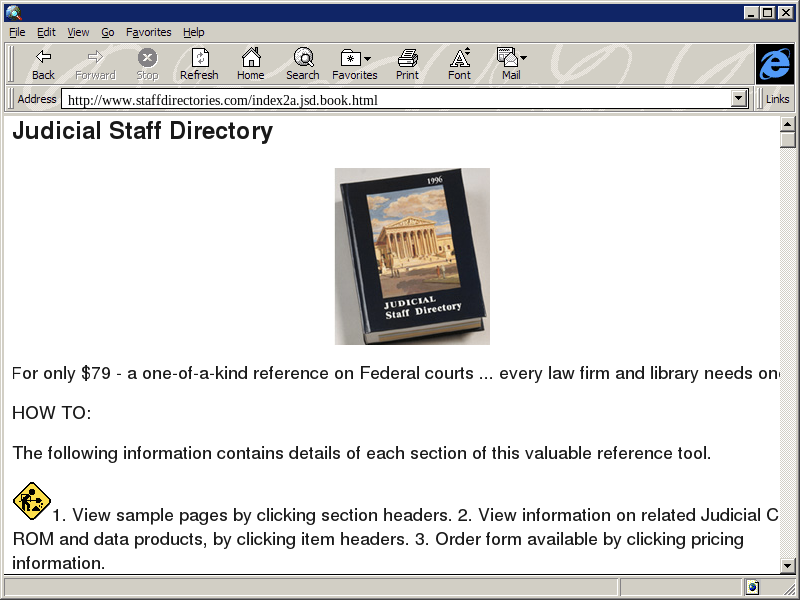This screenshot has width=800, height=600.
Task: Open the Favorites toolbar folder button
Action: point(354,58)
